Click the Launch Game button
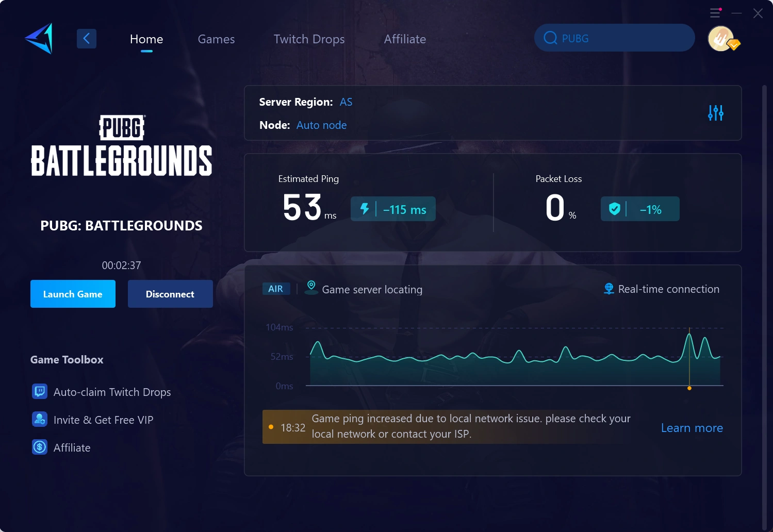Screen dimensions: 773x532 click(73, 294)
